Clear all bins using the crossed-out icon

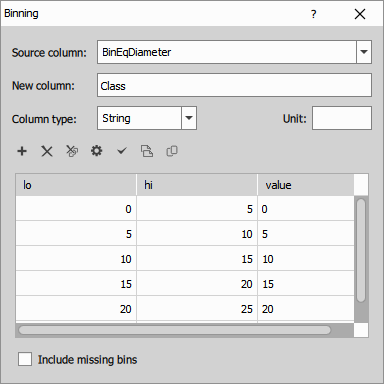[x=72, y=151]
